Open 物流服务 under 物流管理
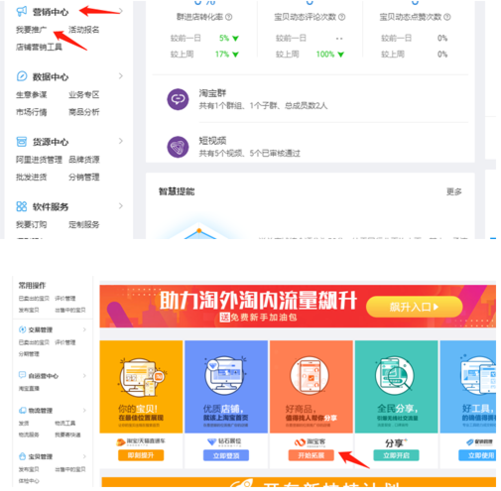This screenshot has height=491, width=501. [x=29, y=435]
